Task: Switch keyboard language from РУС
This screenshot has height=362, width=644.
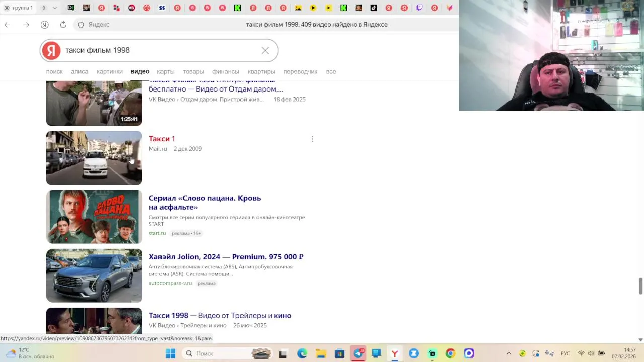Action: tap(566, 353)
